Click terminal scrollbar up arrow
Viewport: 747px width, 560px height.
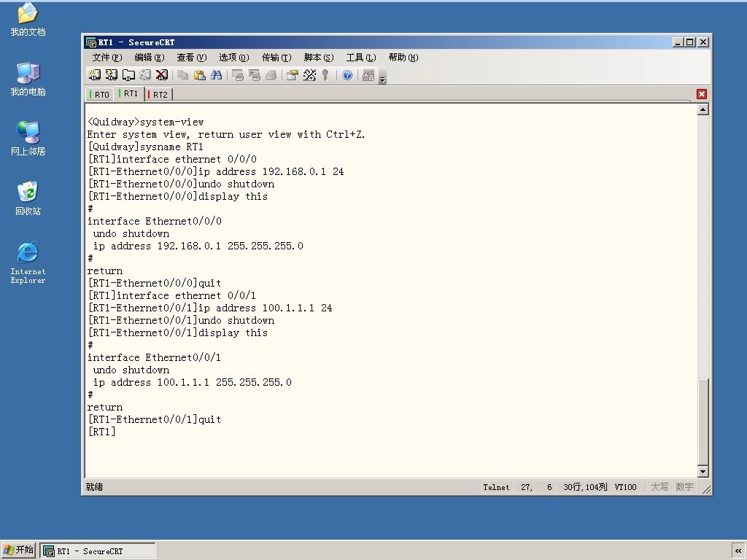tap(703, 109)
